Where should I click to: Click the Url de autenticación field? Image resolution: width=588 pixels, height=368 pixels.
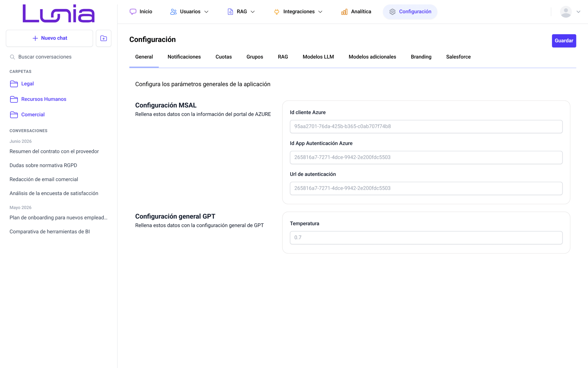click(426, 188)
